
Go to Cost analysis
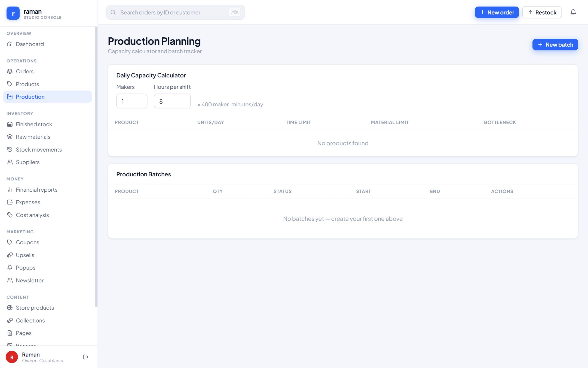[47, 215]
